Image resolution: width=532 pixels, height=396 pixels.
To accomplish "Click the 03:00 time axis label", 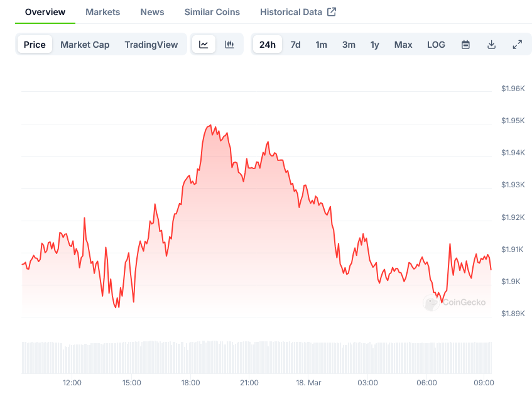I will [367, 383].
